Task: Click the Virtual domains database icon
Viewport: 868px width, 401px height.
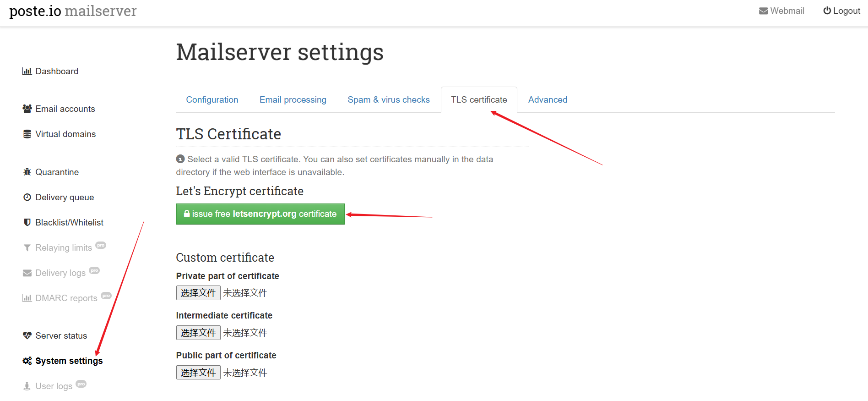Action: tap(27, 134)
